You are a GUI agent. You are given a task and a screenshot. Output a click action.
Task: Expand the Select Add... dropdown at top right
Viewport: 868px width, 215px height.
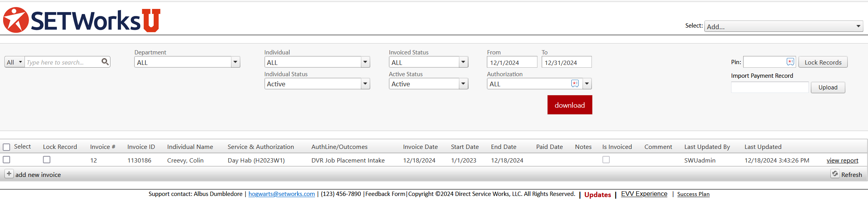(x=858, y=26)
